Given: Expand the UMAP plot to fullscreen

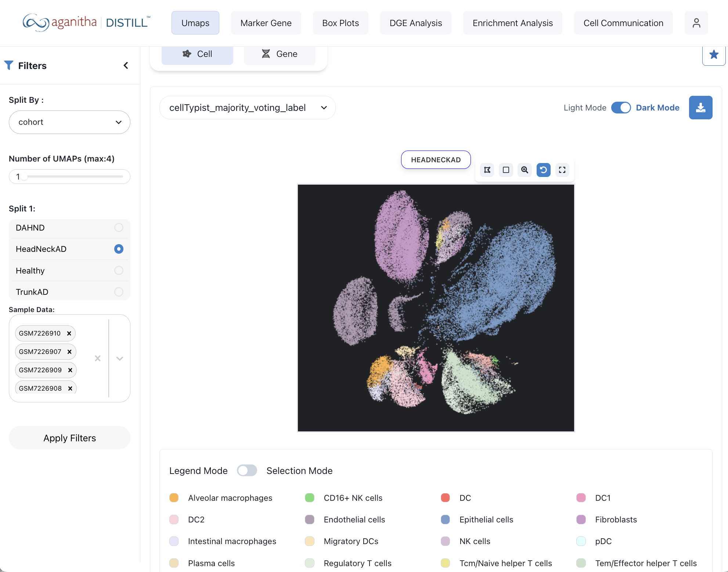Looking at the screenshot, I should tap(562, 170).
